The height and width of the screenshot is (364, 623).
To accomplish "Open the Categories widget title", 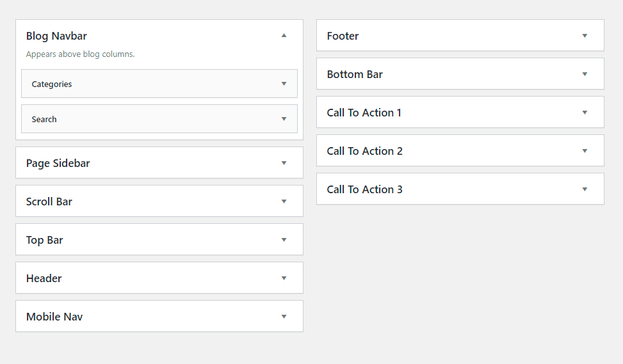I will pyautogui.click(x=52, y=84).
